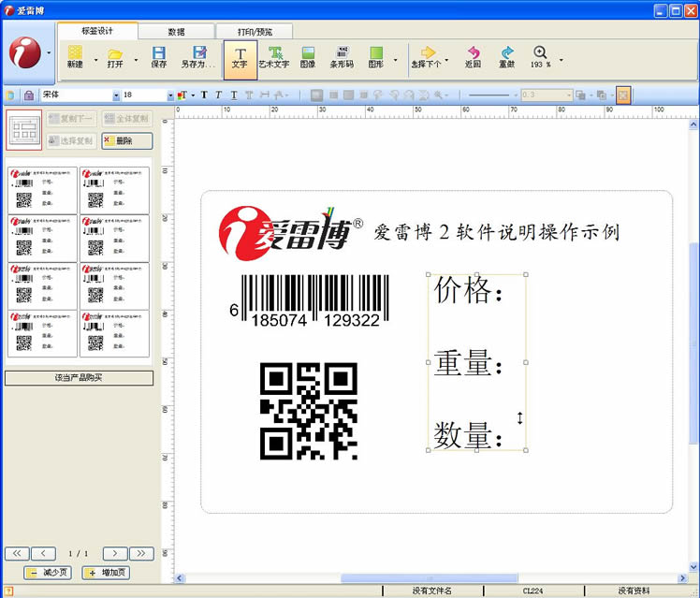Click the 没有资料 status bar entry
Screen dimensions: 700x598
(x=634, y=591)
